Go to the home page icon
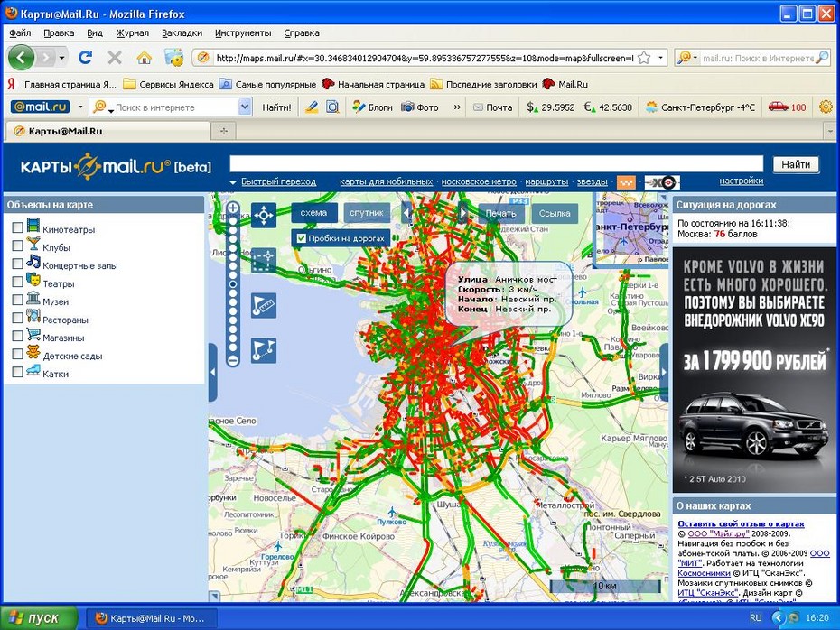The height and width of the screenshot is (630, 840). (x=144, y=57)
